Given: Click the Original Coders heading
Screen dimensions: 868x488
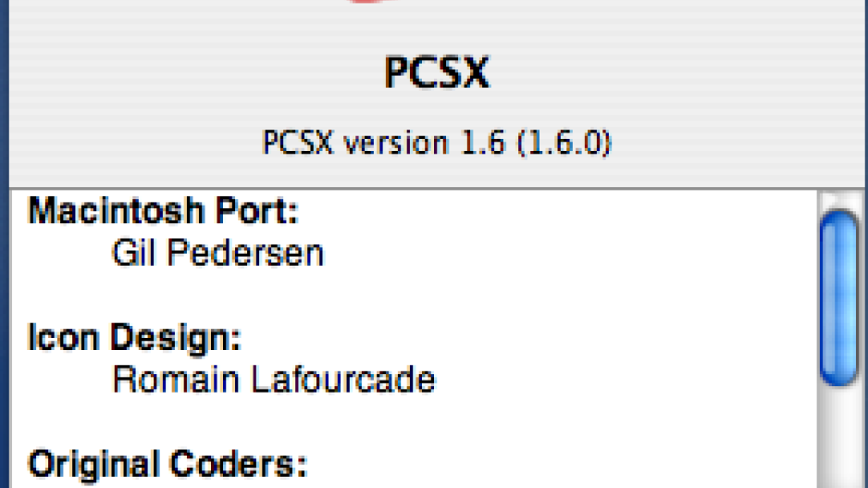Looking at the screenshot, I should (167, 464).
